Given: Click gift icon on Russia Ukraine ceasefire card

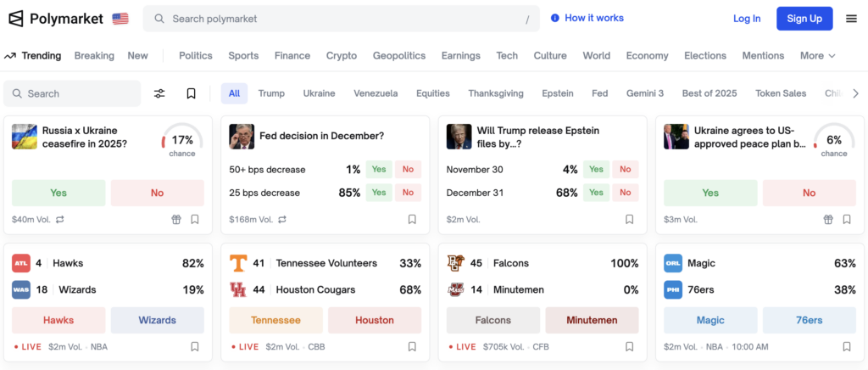Looking at the screenshot, I should tap(176, 220).
